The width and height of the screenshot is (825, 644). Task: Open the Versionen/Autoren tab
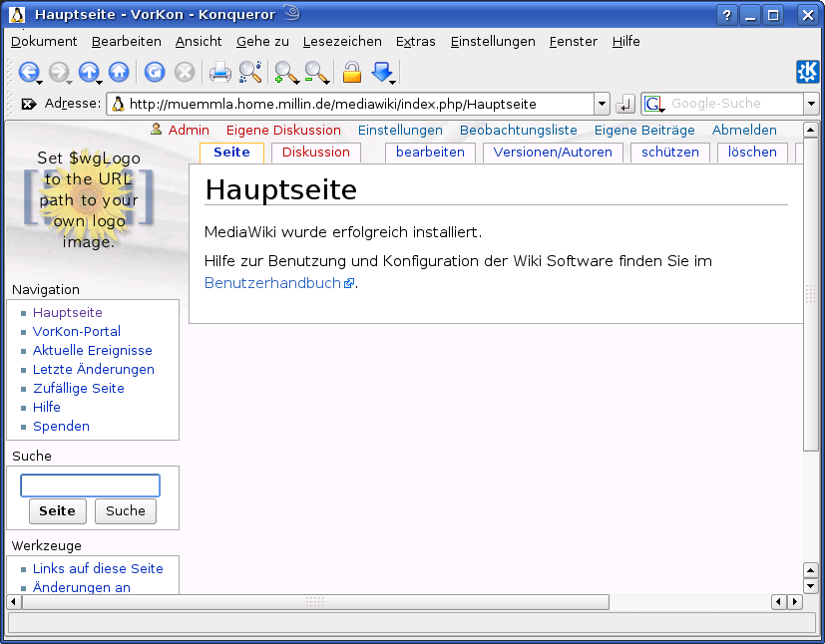(553, 153)
